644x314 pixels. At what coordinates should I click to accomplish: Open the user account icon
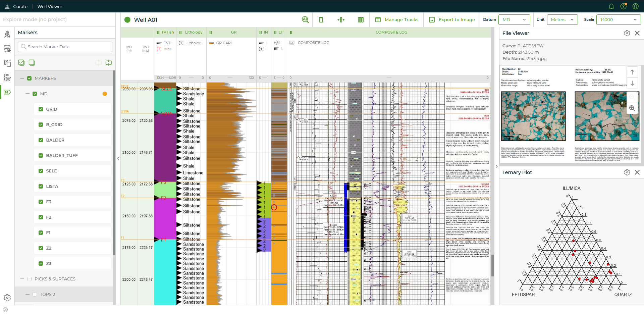635,6
